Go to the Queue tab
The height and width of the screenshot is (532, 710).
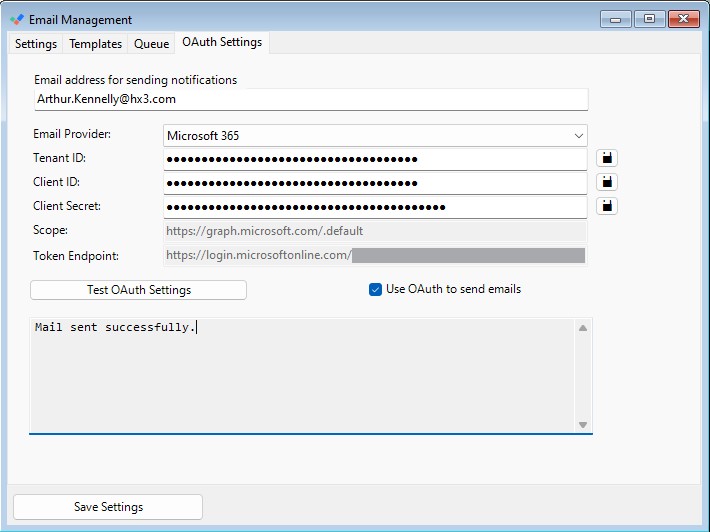[151, 44]
